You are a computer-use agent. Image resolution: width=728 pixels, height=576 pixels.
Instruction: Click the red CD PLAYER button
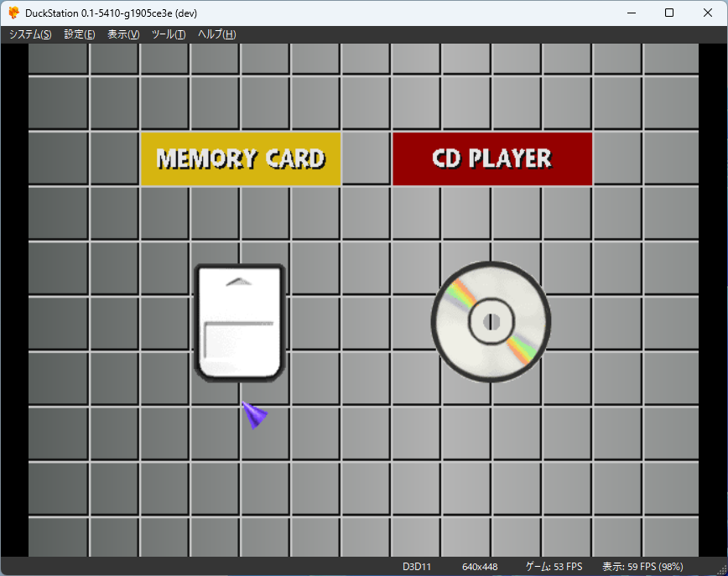point(492,159)
